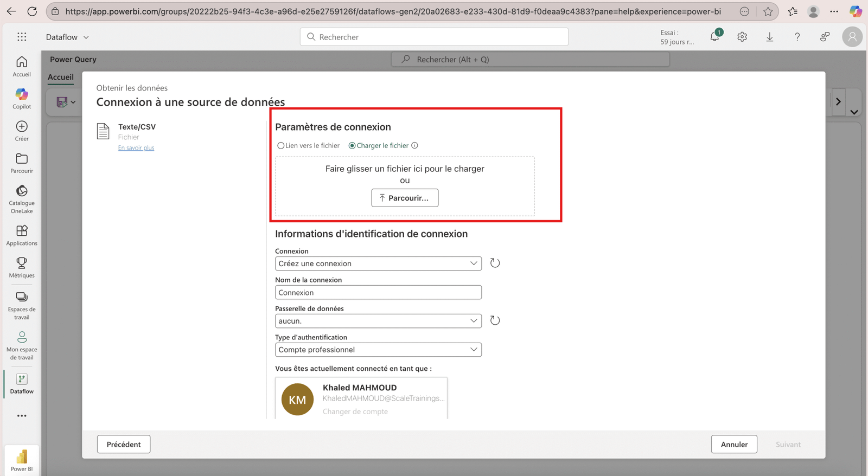Focus the Rechercher (Alt + Q) field

[x=531, y=60]
